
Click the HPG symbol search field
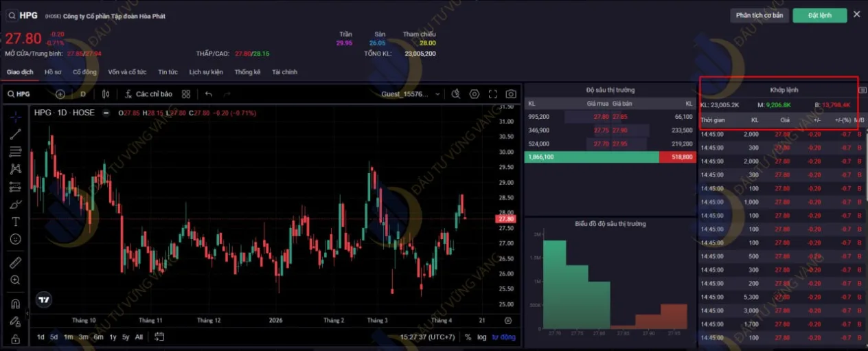click(27, 94)
